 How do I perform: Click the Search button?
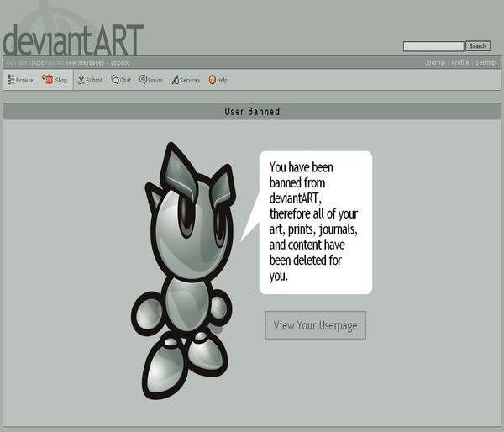pyautogui.click(x=478, y=46)
